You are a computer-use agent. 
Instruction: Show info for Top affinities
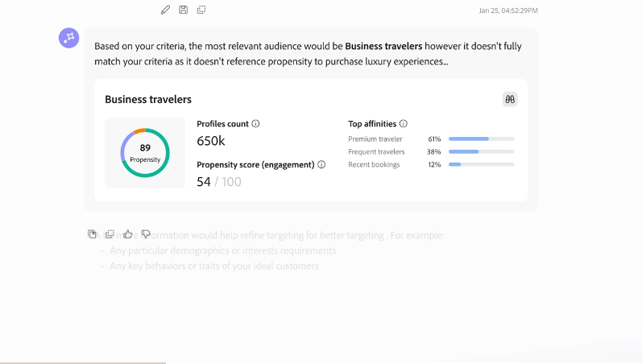tap(404, 124)
